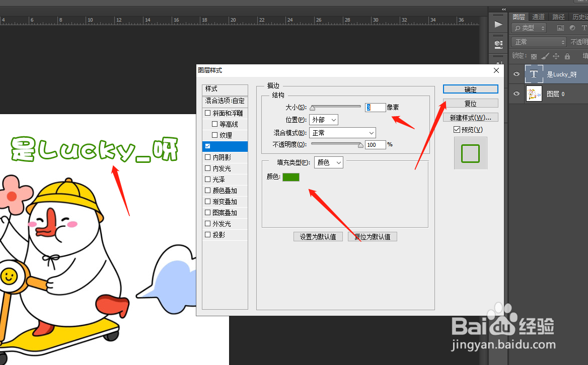Enable 投影 checkbox
Image resolution: width=588 pixels, height=365 pixels.
coord(208,234)
